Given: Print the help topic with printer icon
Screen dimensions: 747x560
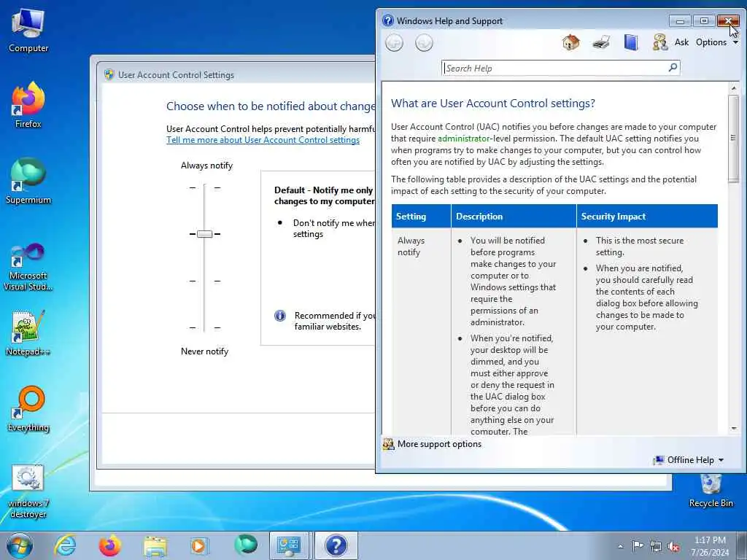Looking at the screenshot, I should (x=601, y=42).
